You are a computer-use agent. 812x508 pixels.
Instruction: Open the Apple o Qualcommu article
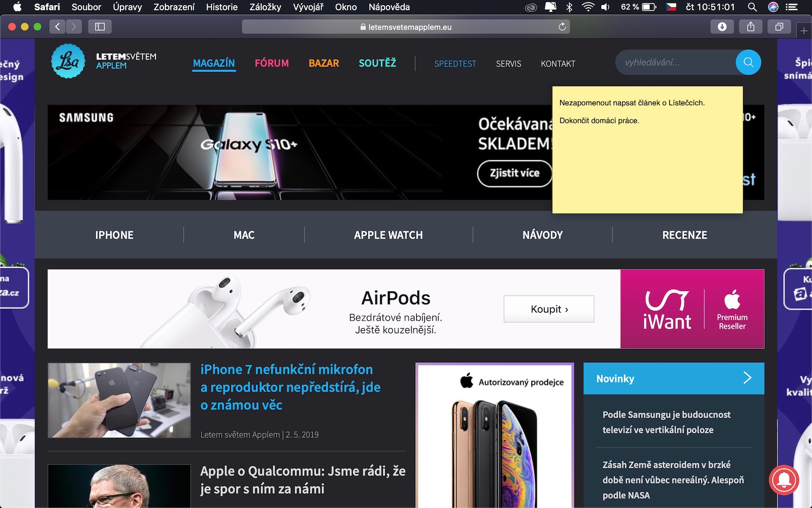click(x=303, y=480)
